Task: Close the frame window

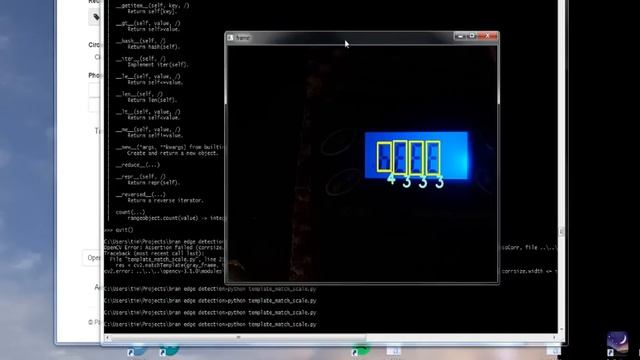Action: click(487, 37)
